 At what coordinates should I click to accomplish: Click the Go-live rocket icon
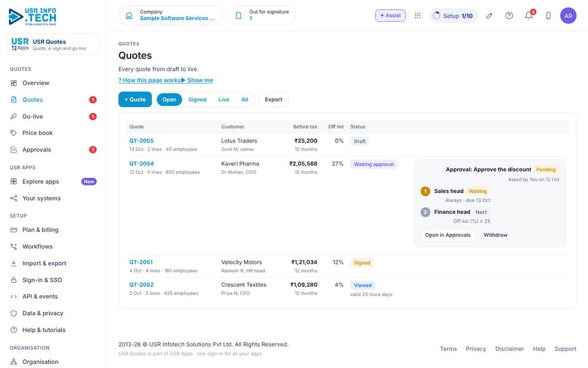click(x=14, y=117)
